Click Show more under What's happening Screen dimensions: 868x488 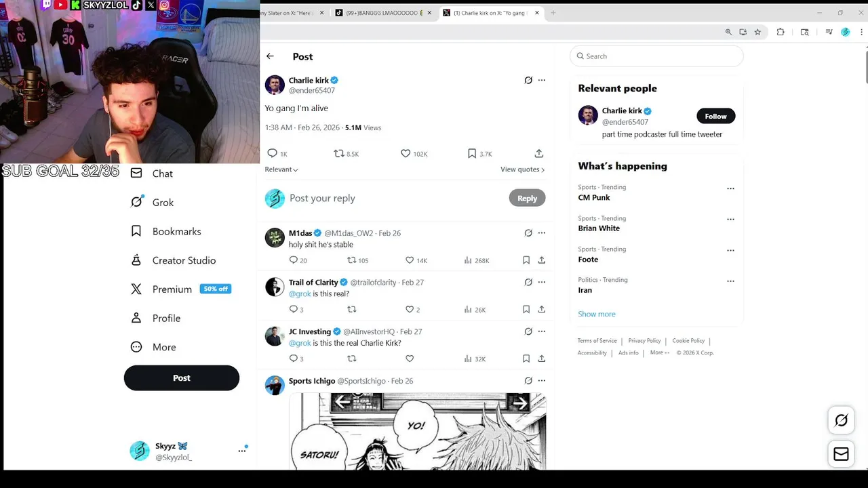click(x=597, y=314)
